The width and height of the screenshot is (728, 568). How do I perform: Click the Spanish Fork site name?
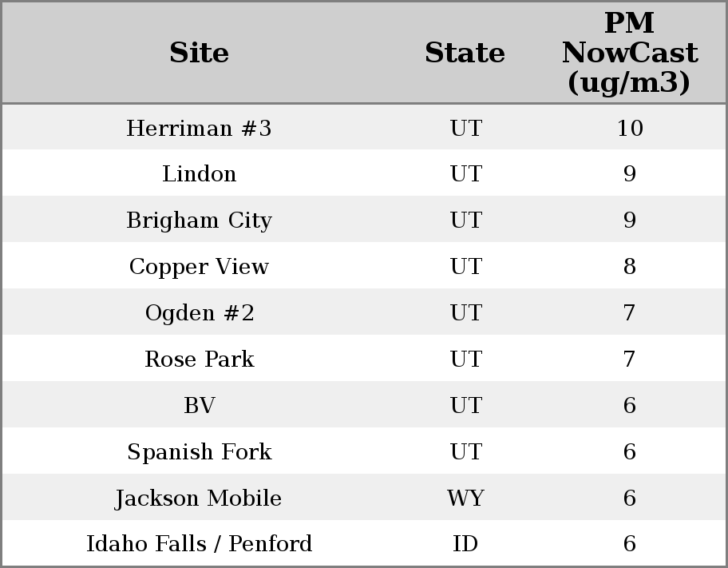pyautogui.click(x=199, y=452)
